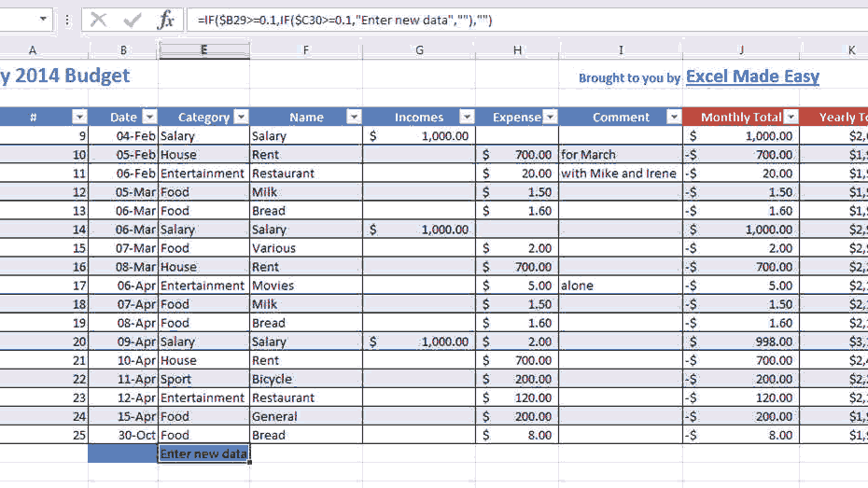Select the 'alone' comment cell

point(621,286)
